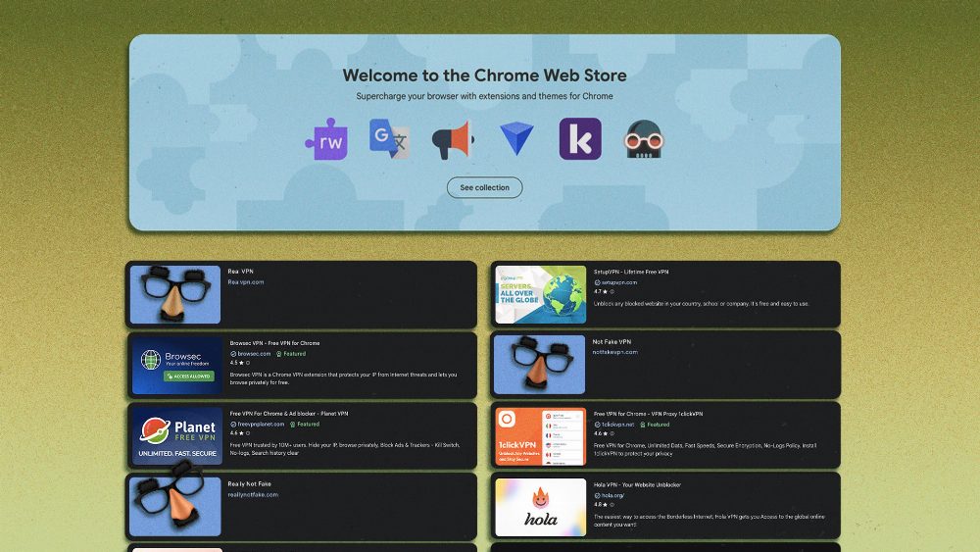Click the Browsec 4.5 star rating
The image size is (980, 552).
[237, 363]
